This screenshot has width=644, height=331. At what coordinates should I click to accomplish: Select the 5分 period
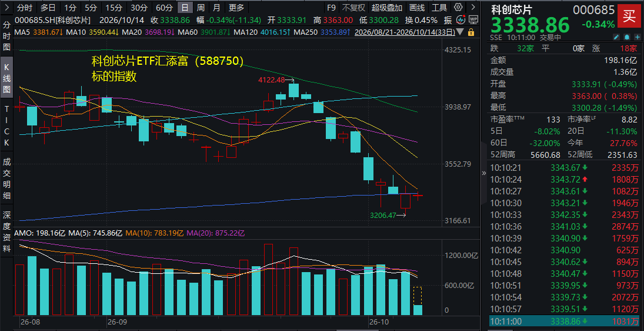pos(91,8)
